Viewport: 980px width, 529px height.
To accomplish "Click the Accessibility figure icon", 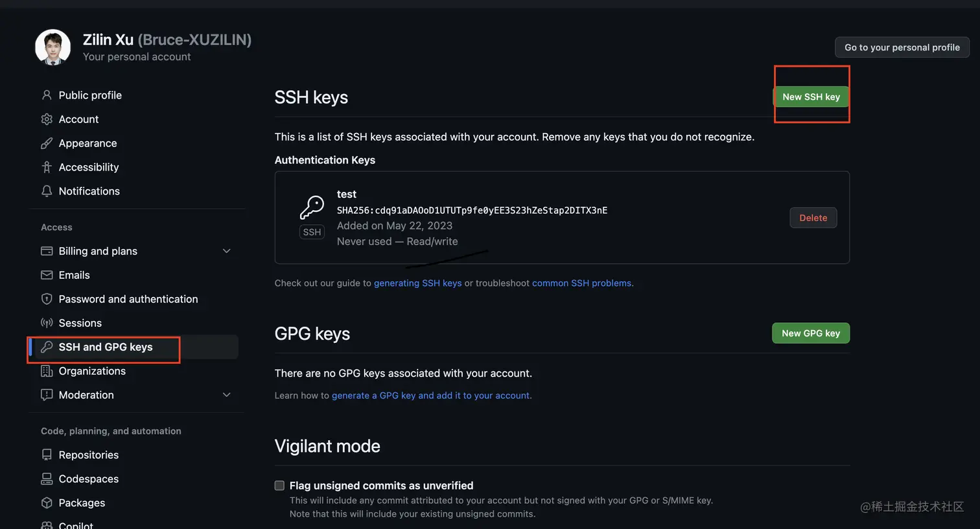I will coord(47,167).
